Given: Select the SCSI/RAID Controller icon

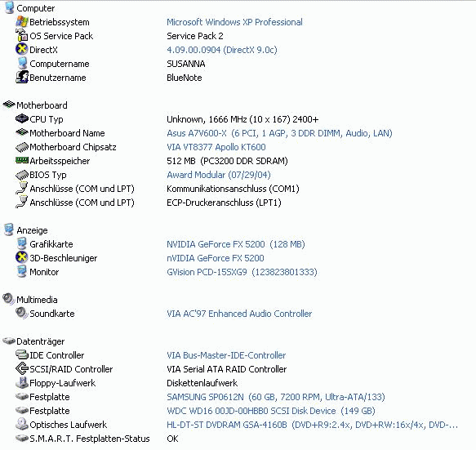Looking at the screenshot, I should click(22, 368).
